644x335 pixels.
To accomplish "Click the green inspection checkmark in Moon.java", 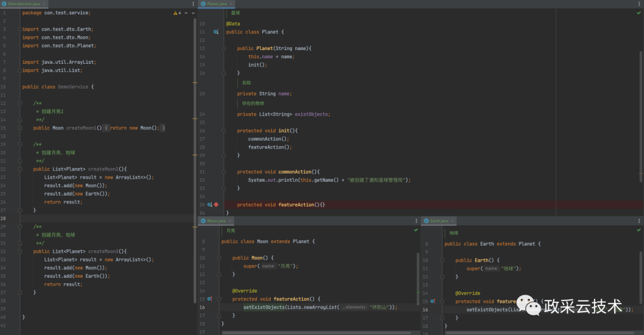I will point(416,230).
